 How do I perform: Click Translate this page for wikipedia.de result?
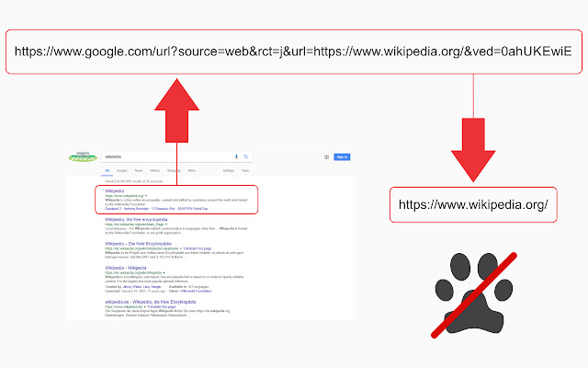click(162, 306)
